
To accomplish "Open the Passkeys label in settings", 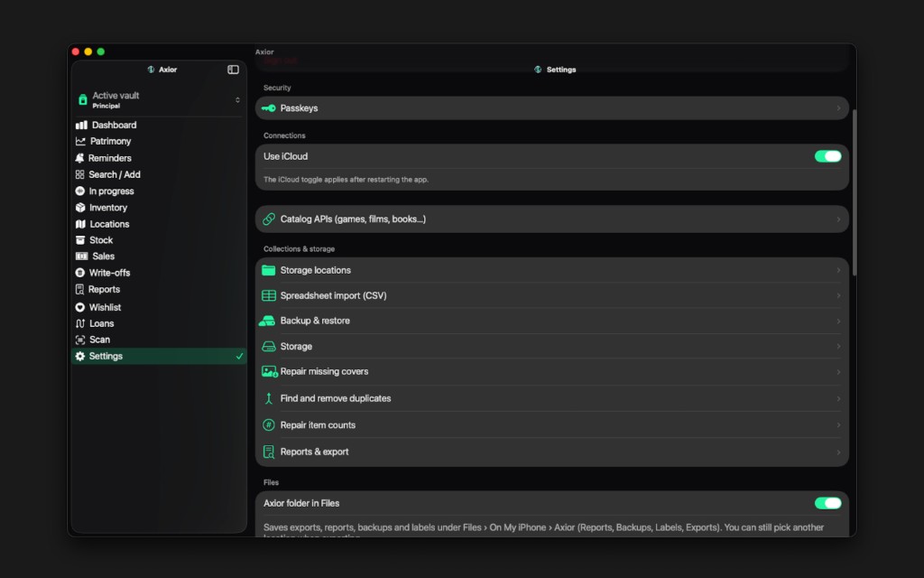I will click(x=299, y=108).
